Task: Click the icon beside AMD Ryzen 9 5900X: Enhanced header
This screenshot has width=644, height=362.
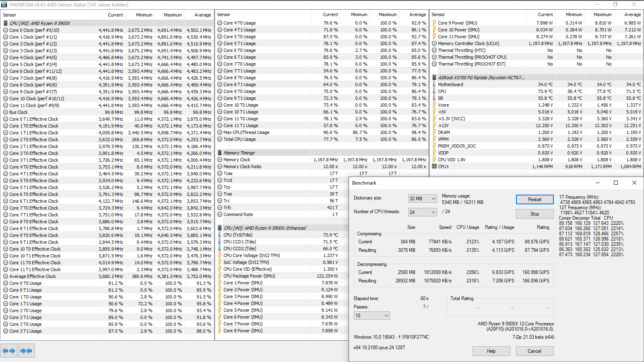Action: [x=220, y=228]
